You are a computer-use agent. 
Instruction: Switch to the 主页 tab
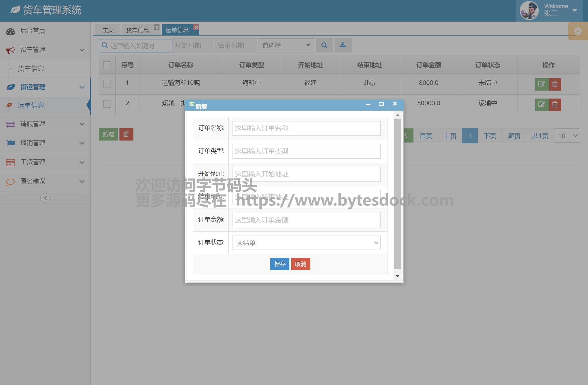(x=108, y=30)
